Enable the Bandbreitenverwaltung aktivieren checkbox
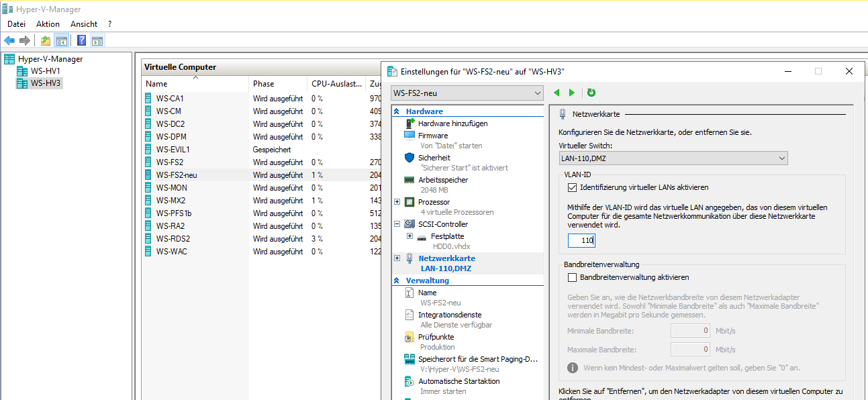Image resolution: width=868 pixels, height=400 pixels. point(572,277)
